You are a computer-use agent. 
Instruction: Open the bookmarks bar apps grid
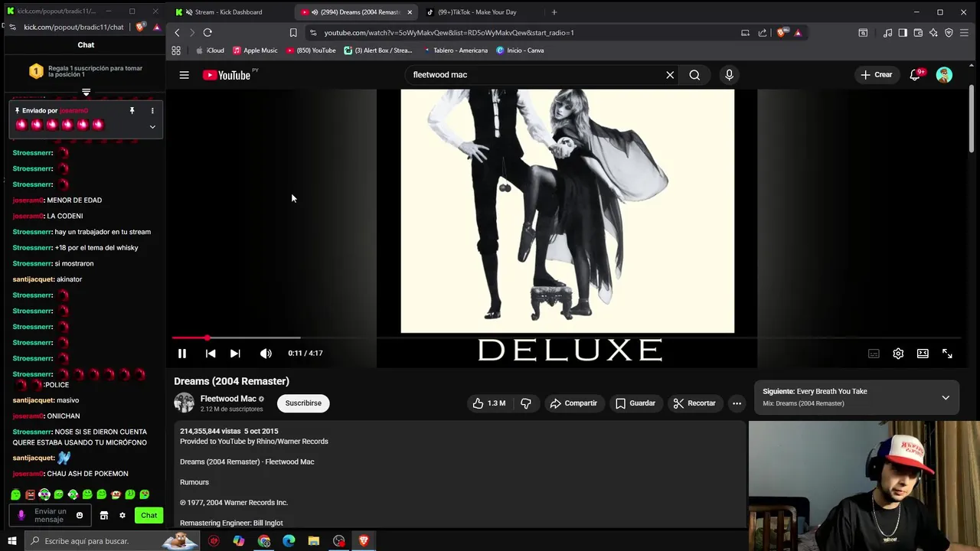point(176,51)
